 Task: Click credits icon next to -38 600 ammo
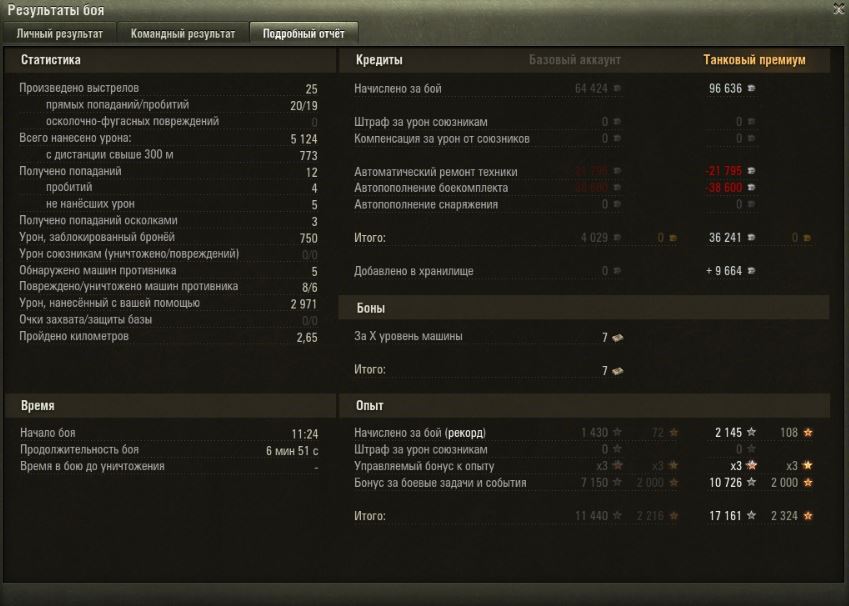coord(752,187)
